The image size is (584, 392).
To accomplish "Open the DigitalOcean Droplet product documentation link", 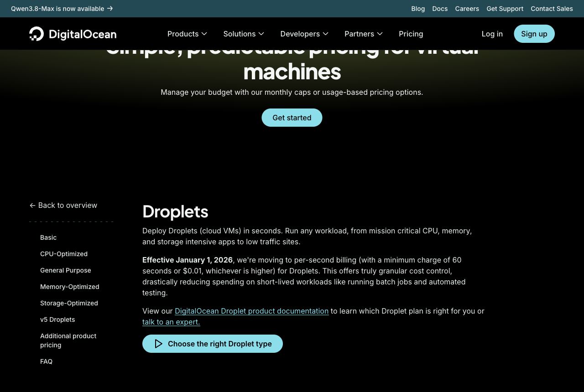I will tap(251, 311).
